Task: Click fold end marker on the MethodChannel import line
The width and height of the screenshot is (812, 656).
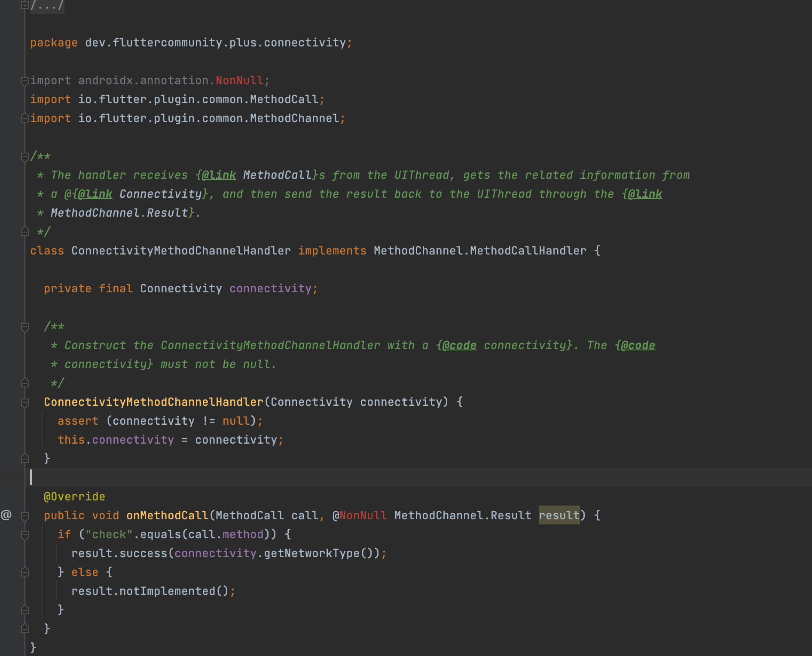Action: (x=25, y=118)
